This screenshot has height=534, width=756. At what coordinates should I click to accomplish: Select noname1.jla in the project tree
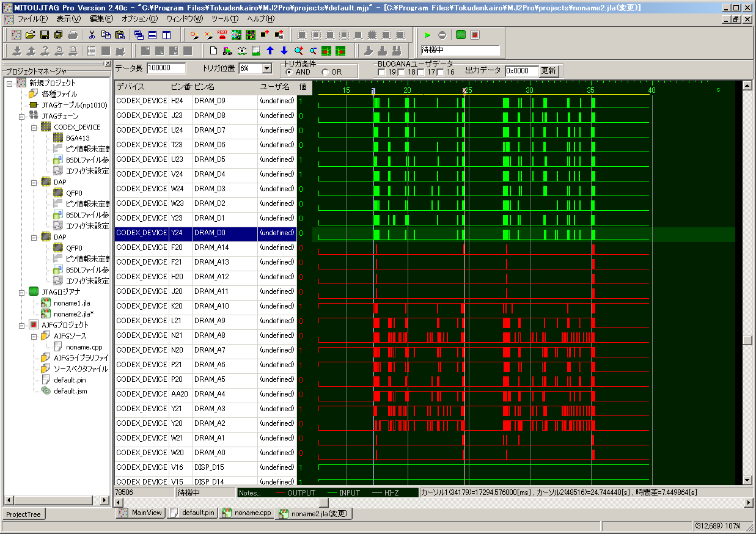pos(71,303)
